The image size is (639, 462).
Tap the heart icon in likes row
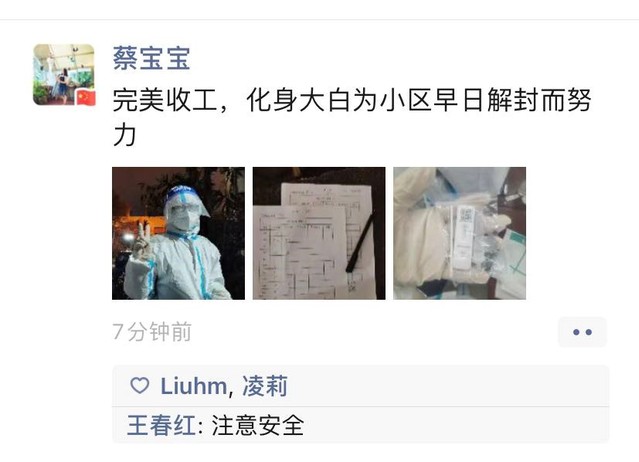pos(140,385)
